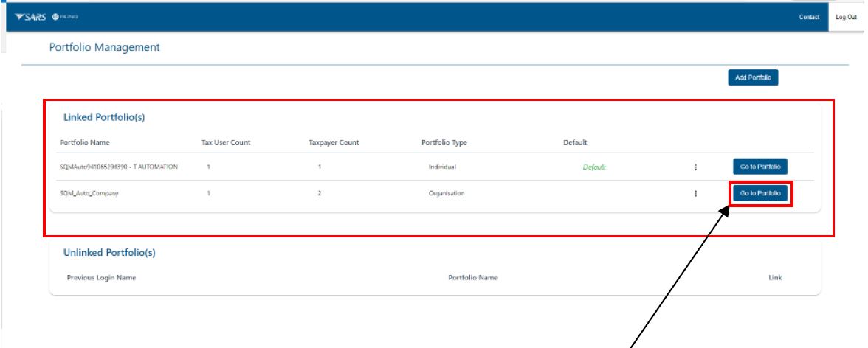Select the SQM_Auto_Company portfolio name
Viewport: 868px width, 348px height.
(x=89, y=194)
